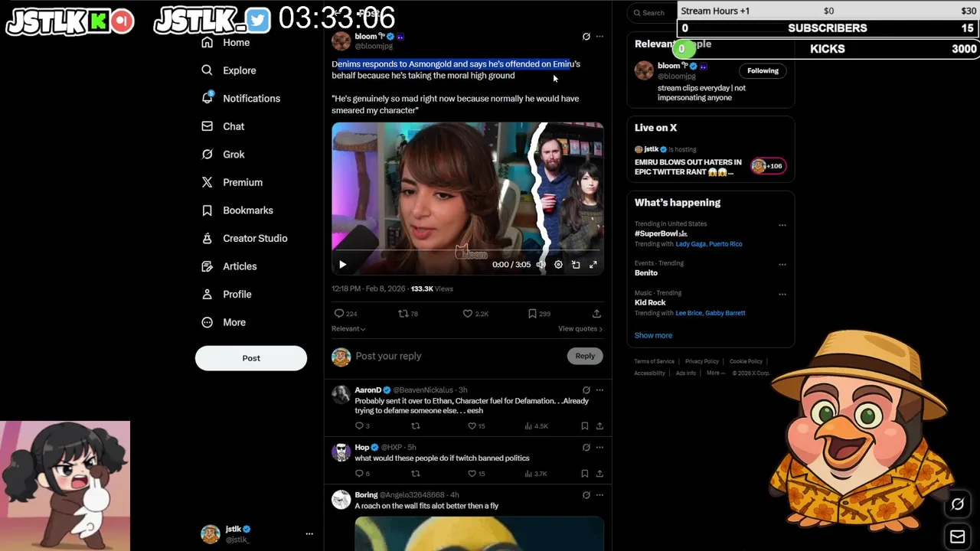Bookmark AaronD's comment
This screenshot has height=551, width=980.
tap(585, 426)
